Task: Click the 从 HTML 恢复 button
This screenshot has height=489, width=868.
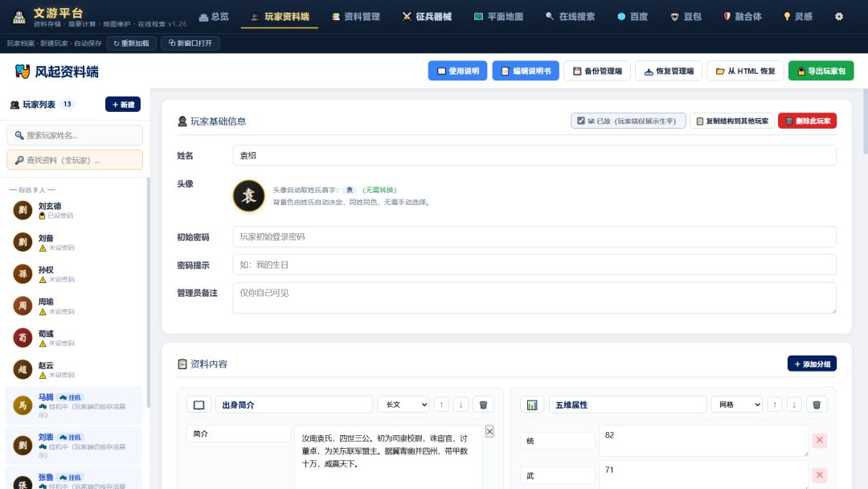Action: [x=745, y=71]
